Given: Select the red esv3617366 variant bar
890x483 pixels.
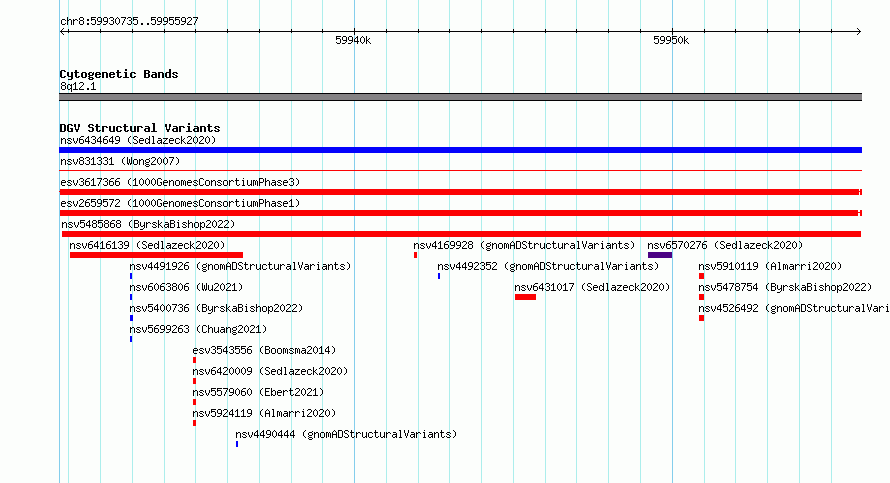Looking at the screenshot, I should click(x=460, y=192).
